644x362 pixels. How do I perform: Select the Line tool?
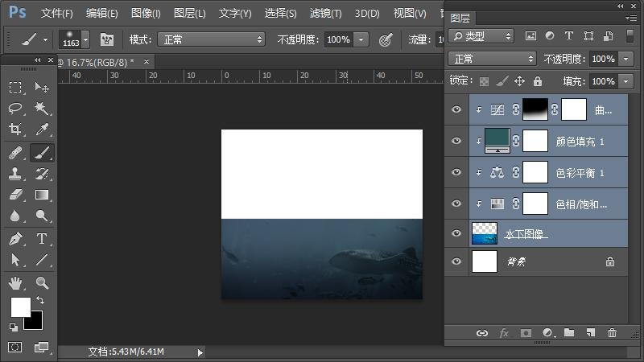pyautogui.click(x=42, y=260)
